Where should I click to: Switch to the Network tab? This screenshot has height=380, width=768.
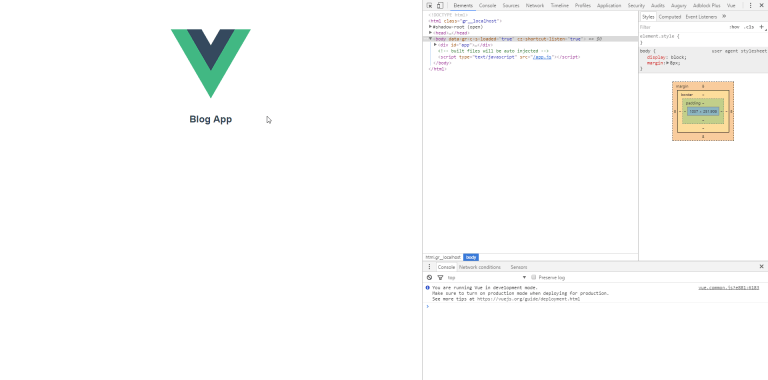pyautogui.click(x=535, y=5)
